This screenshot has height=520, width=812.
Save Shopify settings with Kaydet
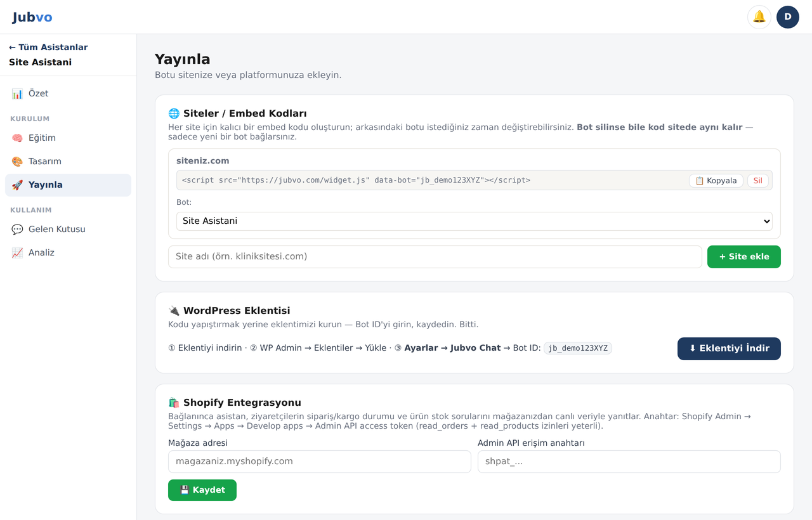202,490
